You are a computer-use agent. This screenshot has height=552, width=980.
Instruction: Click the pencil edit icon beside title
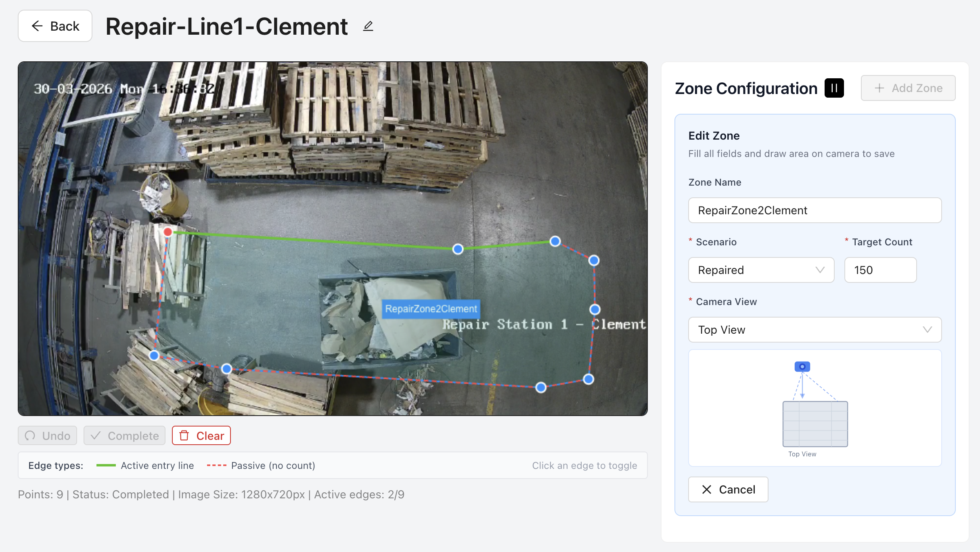pyautogui.click(x=368, y=26)
